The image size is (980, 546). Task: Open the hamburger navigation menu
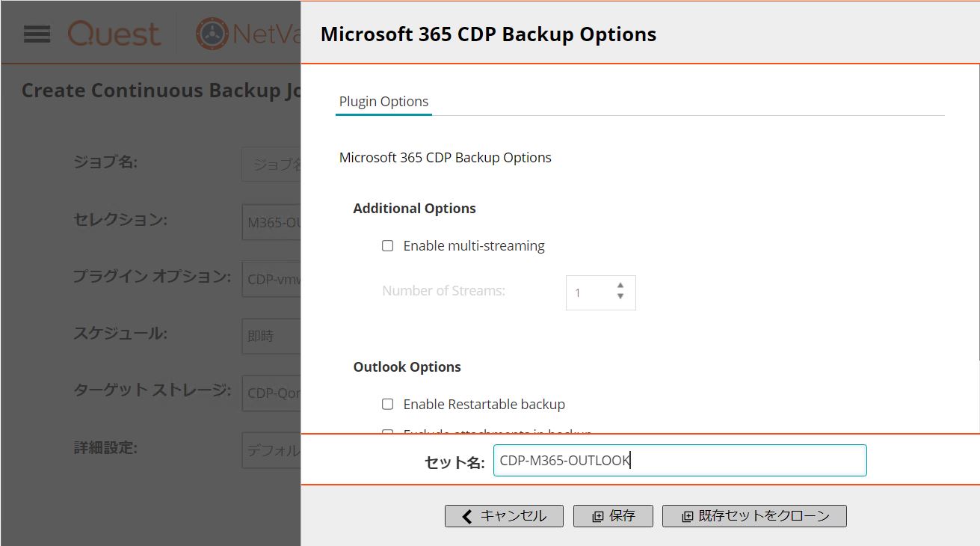coord(37,34)
